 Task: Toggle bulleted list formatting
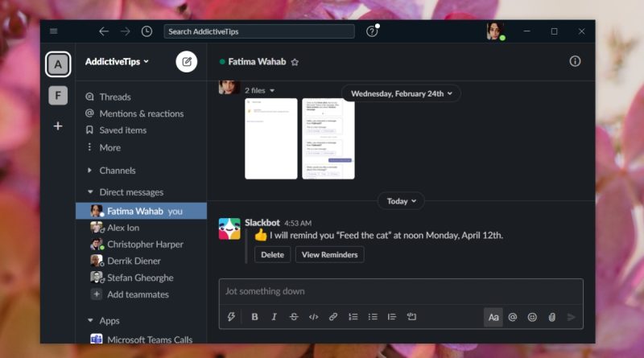click(x=373, y=316)
